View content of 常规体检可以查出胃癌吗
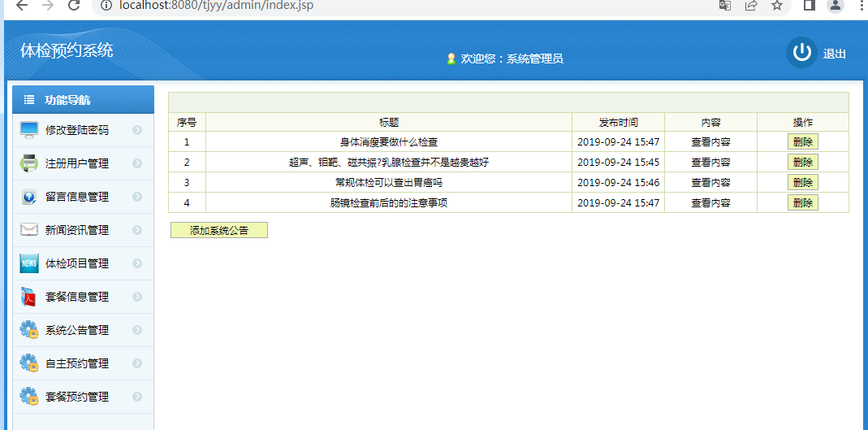The height and width of the screenshot is (430, 868). 710,182
